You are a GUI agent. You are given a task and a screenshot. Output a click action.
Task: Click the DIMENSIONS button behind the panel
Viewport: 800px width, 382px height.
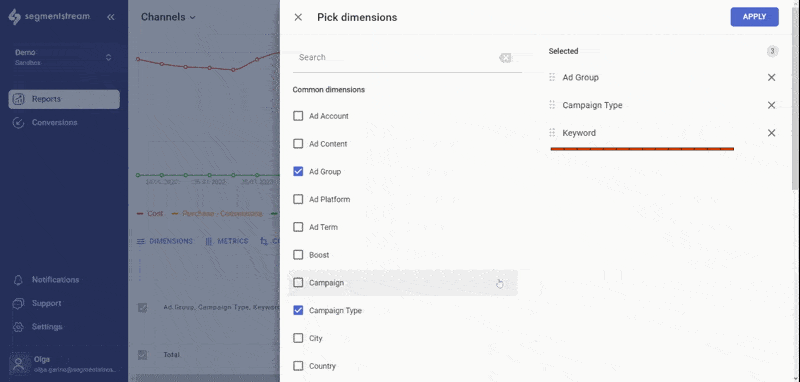click(165, 241)
